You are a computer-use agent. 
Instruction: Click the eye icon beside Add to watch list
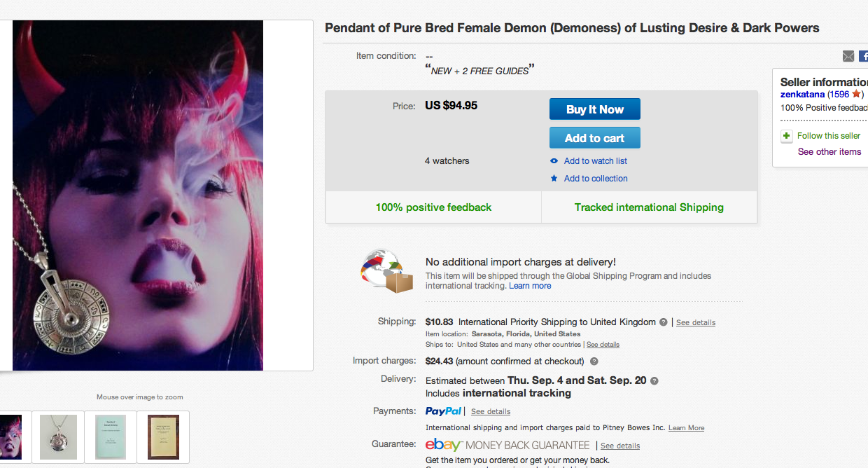pyautogui.click(x=554, y=161)
